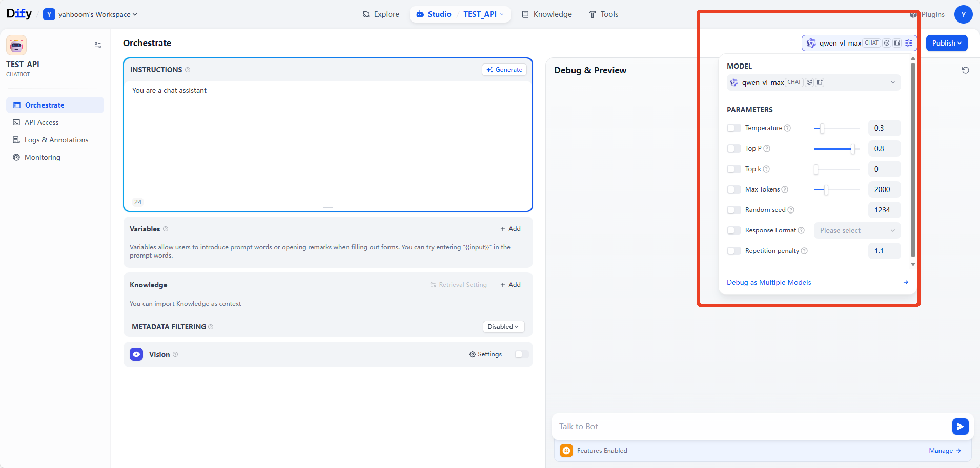Click the help icon beside Variables

pos(166,229)
